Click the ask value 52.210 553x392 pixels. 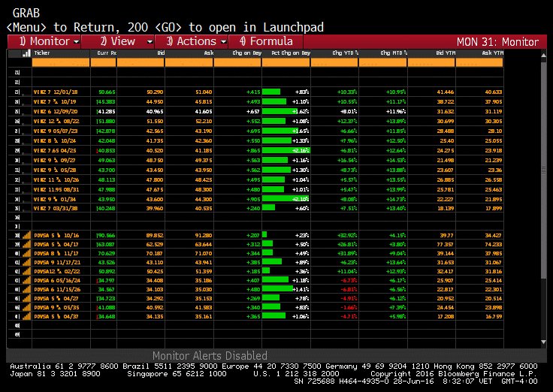coord(204,121)
